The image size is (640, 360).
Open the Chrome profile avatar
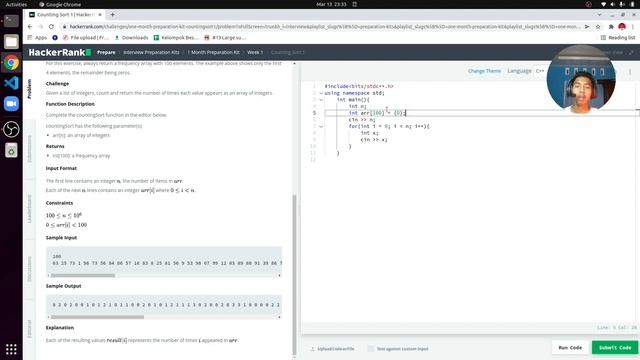622,27
